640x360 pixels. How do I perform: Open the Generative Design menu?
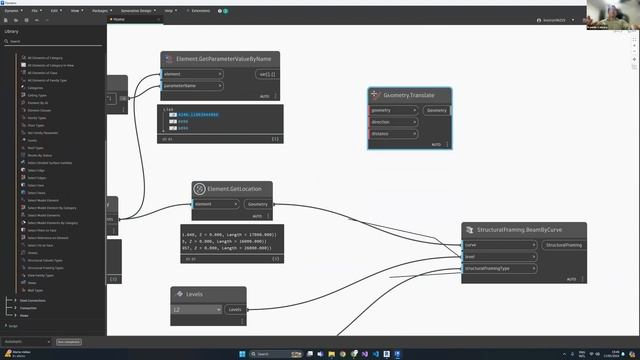138,11
